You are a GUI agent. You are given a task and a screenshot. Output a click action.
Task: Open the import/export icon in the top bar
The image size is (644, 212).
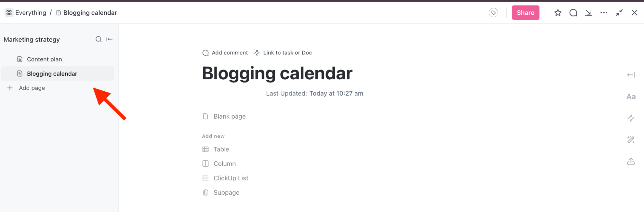(589, 13)
